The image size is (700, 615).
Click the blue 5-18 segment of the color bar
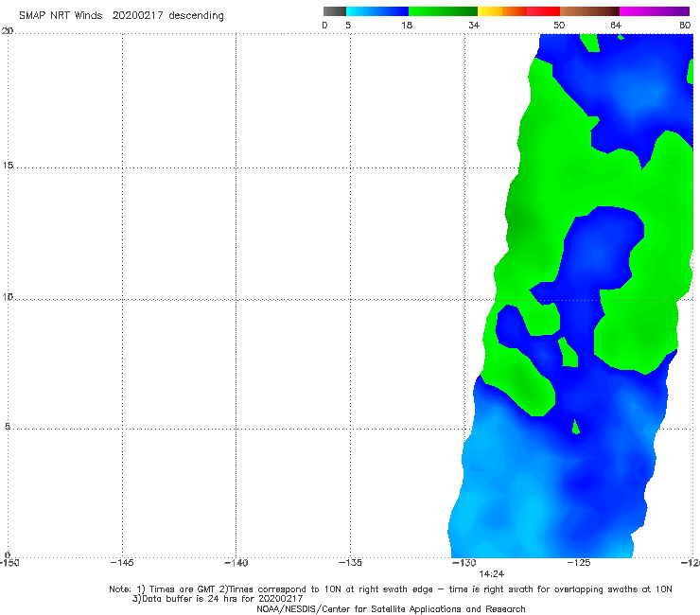377,11
